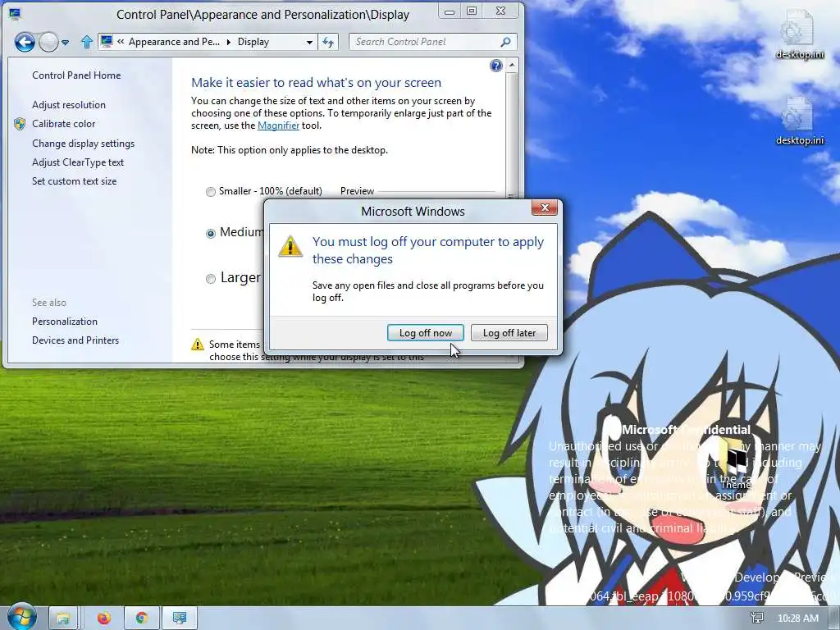
Task: Close the Control Panel Display window
Action: [x=501, y=11]
